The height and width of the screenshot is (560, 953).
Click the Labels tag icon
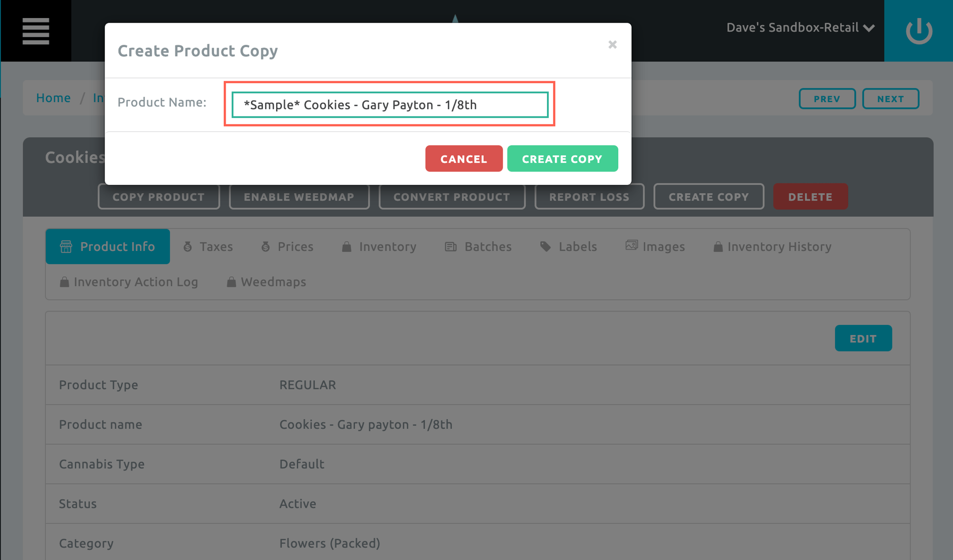coord(546,247)
